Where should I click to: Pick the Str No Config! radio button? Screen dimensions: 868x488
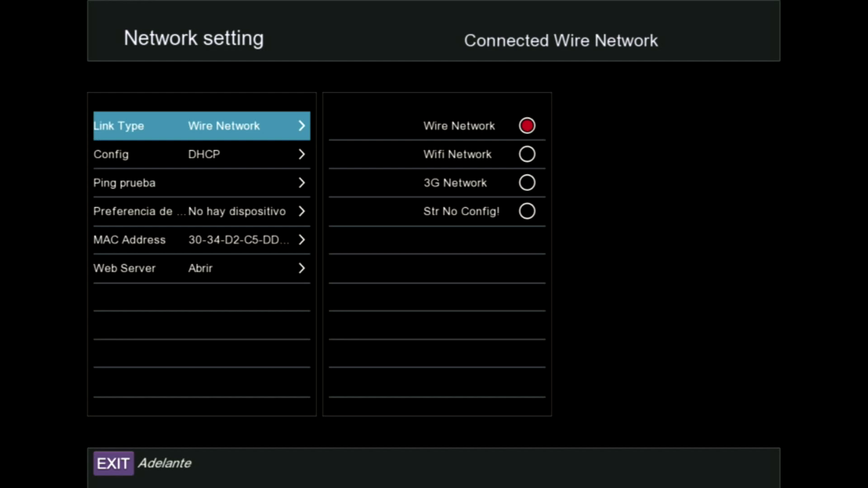527,211
